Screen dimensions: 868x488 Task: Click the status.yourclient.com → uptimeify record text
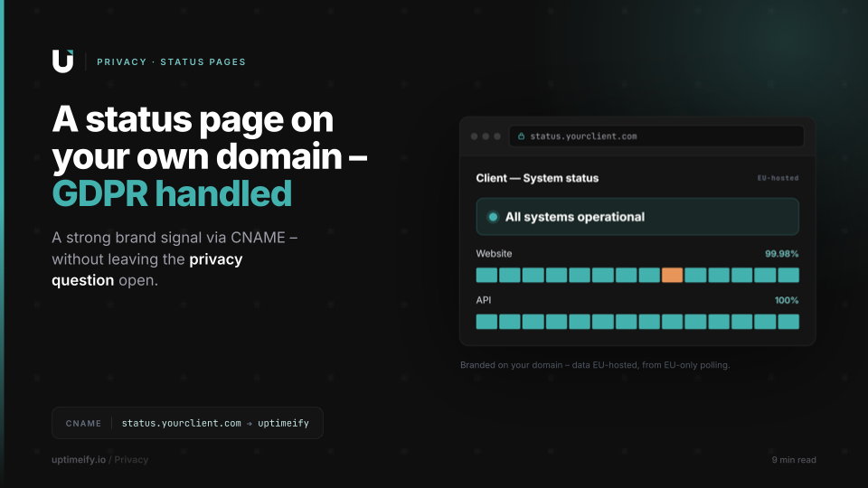point(215,423)
